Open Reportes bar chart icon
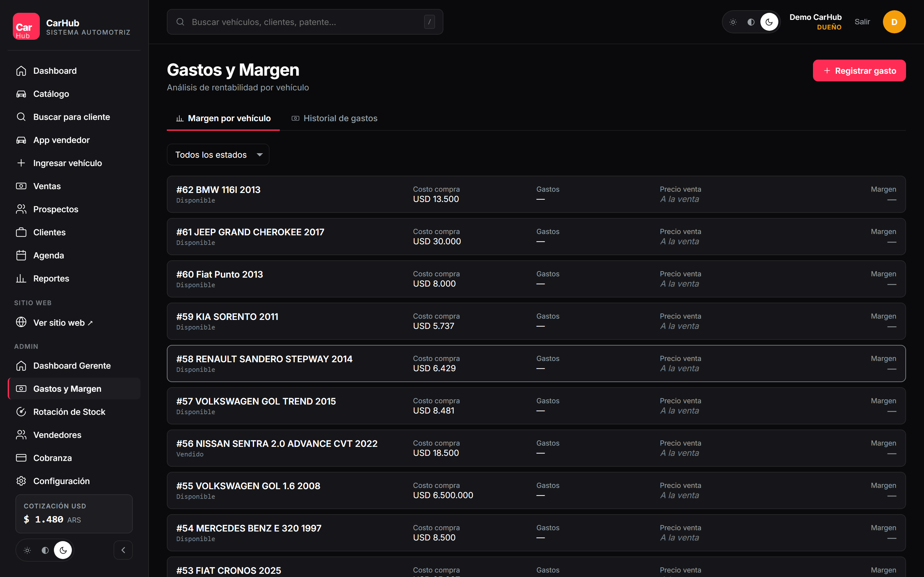This screenshot has height=577, width=924. tap(21, 279)
